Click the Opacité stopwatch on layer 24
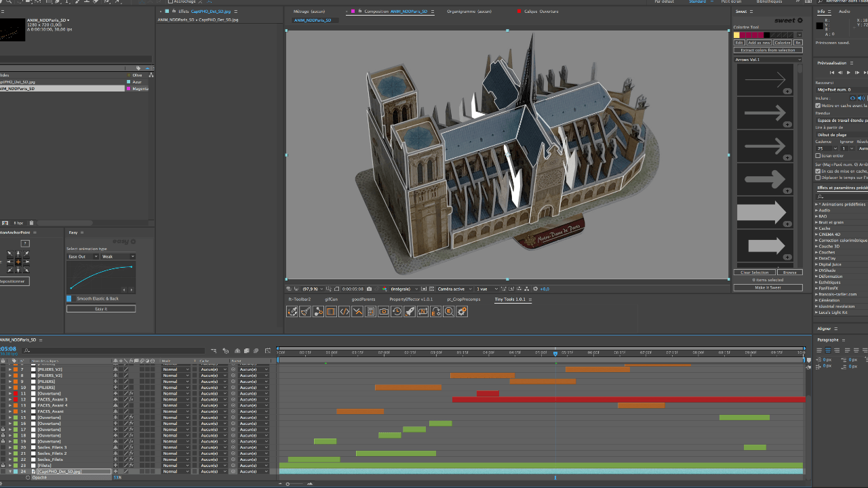The width and height of the screenshot is (868, 488). [x=28, y=478]
